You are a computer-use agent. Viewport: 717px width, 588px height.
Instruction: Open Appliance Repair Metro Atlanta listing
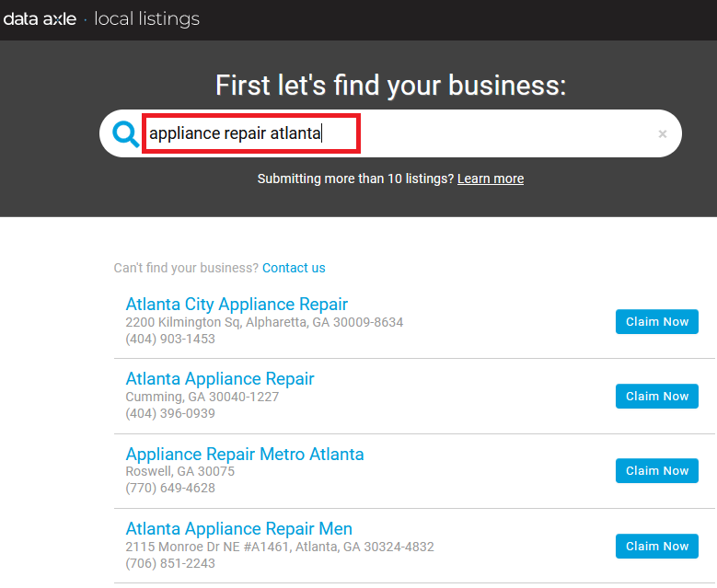coord(245,454)
